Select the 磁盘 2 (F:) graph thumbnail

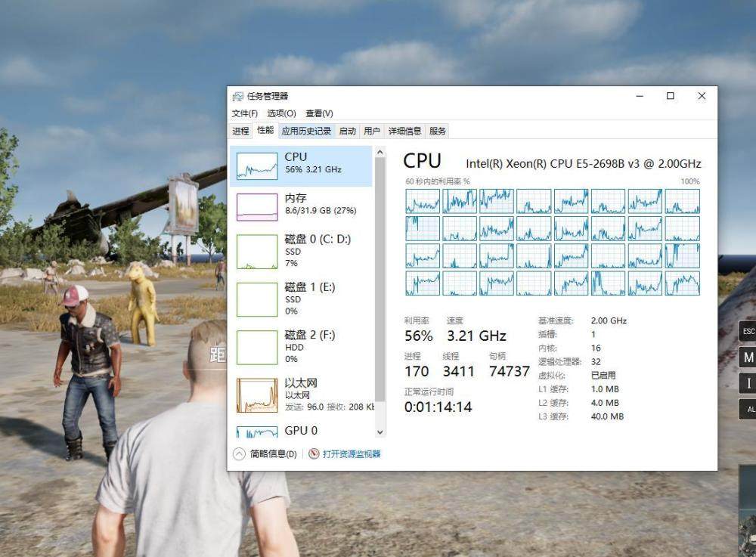point(257,348)
